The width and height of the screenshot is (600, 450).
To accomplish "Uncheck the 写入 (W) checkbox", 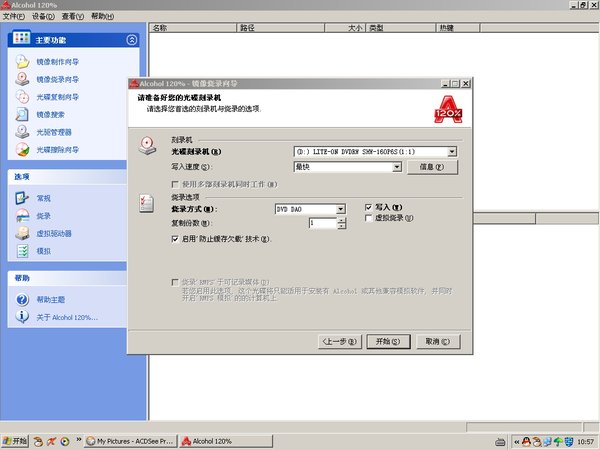I will [368, 207].
